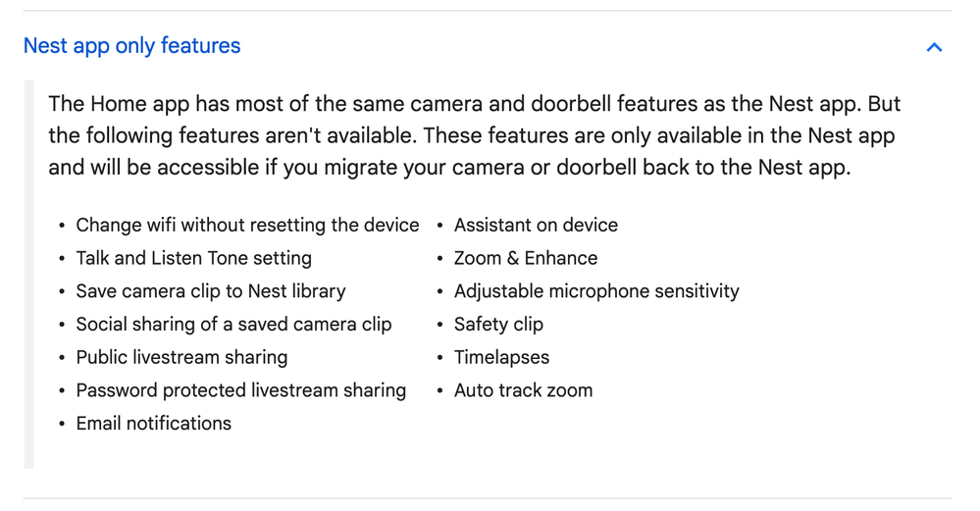Click the "Email notifications" list item
Image resolution: width=980 pixels, height=511 pixels.
click(153, 424)
